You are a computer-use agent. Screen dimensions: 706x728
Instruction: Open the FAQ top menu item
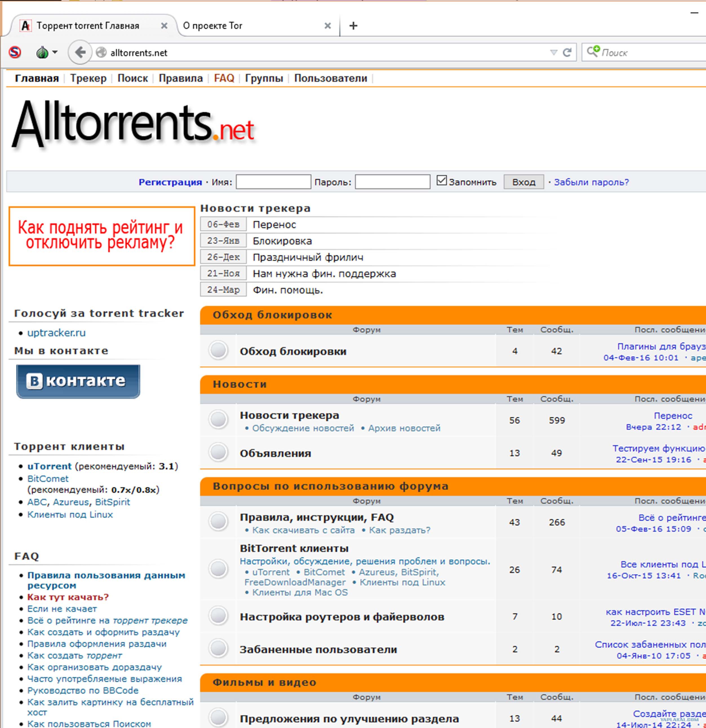pos(224,78)
